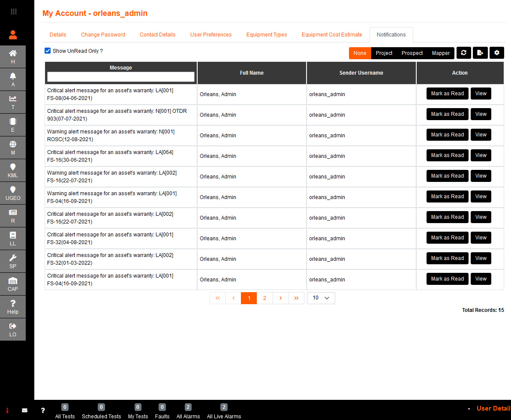Open the notifications settings gear
This screenshot has width=511, height=420.
coord(497,53)
